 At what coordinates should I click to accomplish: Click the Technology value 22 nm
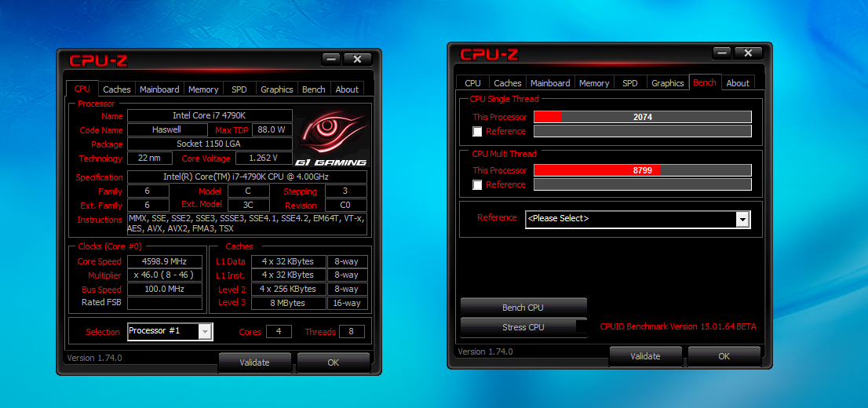149,158
